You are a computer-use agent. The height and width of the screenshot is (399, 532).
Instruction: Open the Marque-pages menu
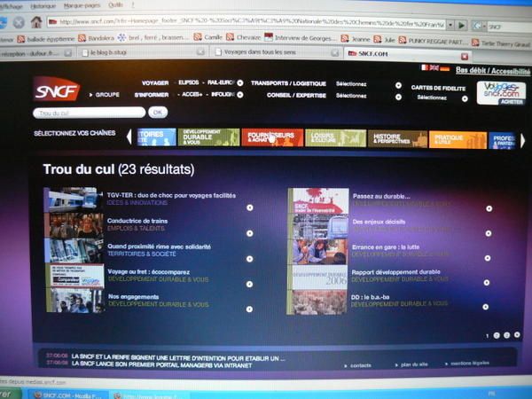[82, 5]
